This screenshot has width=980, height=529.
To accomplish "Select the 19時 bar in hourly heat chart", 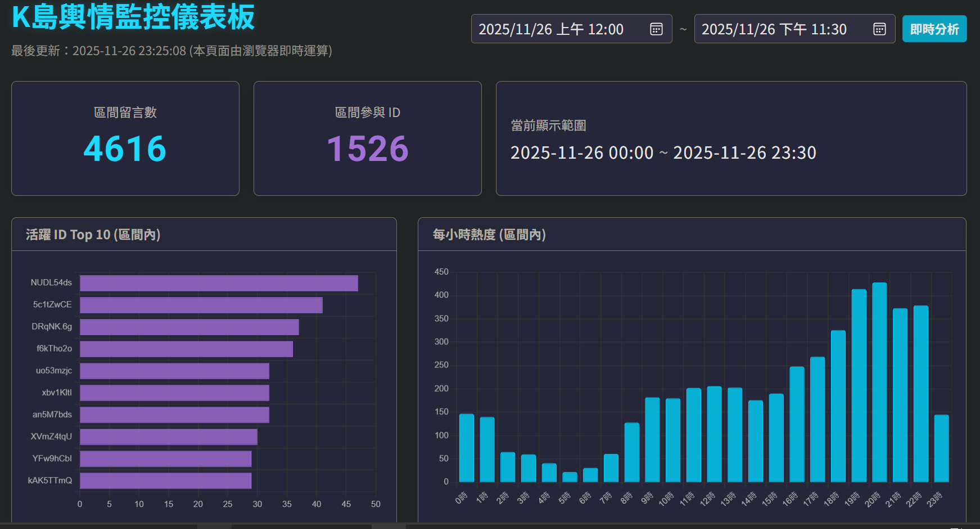I will [x=859, y=386].
